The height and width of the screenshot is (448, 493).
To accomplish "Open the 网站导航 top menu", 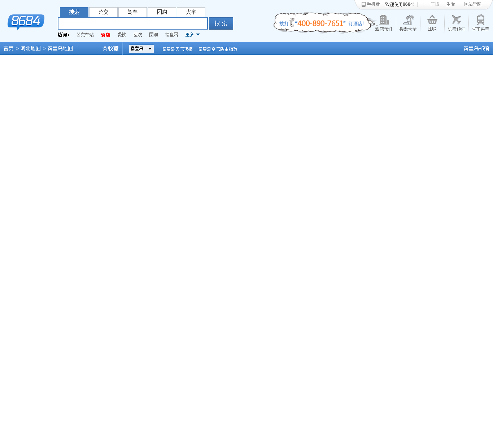I will (472, 4).
